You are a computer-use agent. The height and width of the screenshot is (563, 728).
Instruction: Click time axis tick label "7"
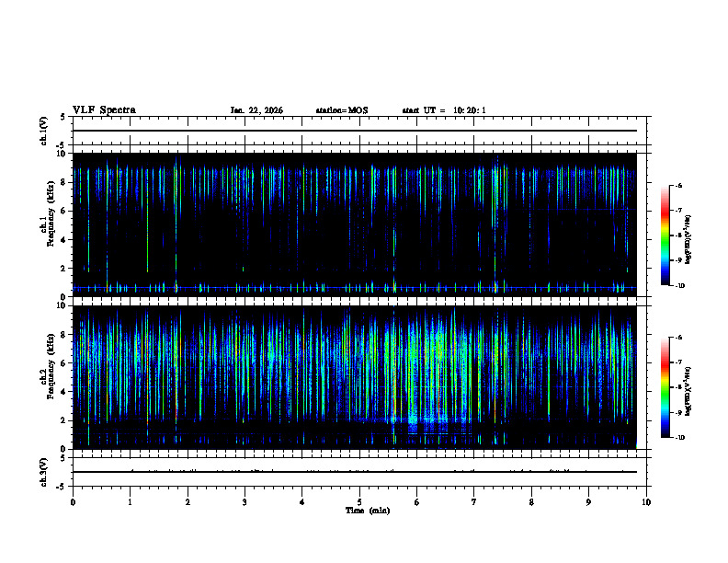tap(474, 502)
